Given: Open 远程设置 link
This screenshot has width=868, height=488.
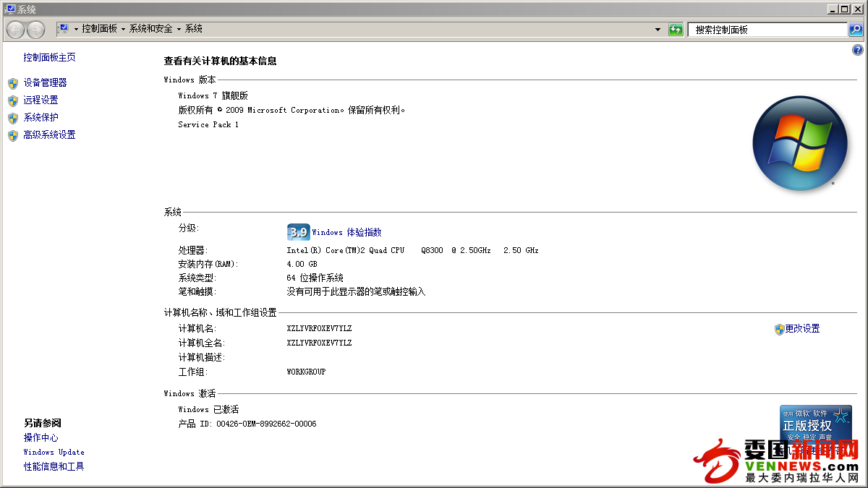Looking at the screenshot, I should pyautogui.click(x=41, y=100).
